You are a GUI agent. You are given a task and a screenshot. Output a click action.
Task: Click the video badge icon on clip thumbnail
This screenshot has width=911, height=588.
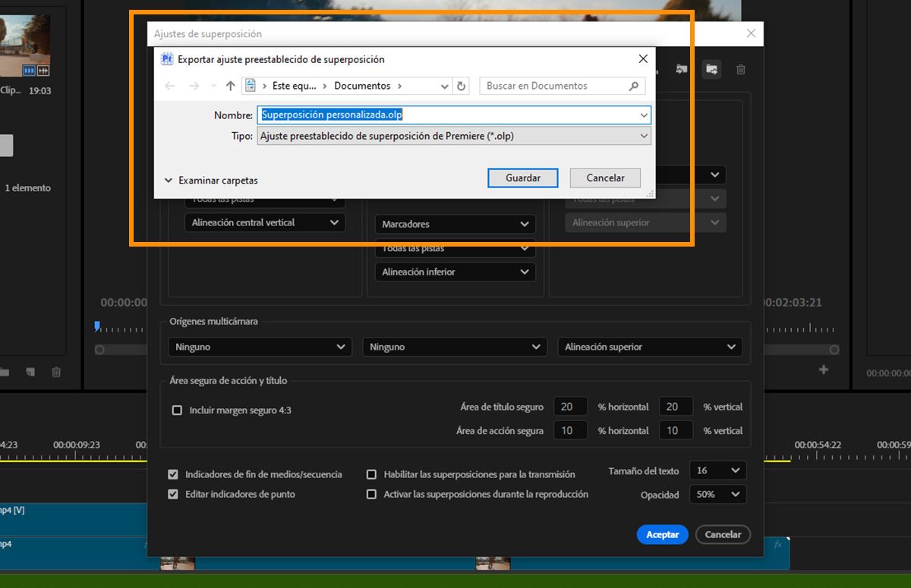coord(30,71)
